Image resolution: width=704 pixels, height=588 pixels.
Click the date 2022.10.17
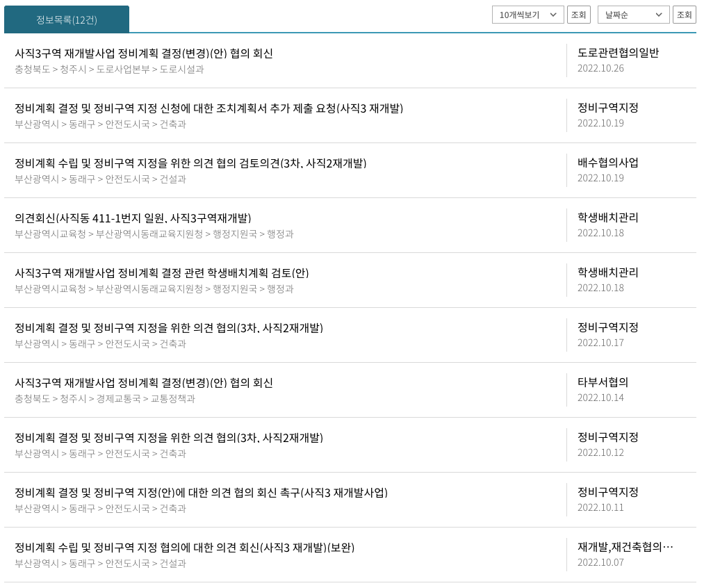click(600, 343)
